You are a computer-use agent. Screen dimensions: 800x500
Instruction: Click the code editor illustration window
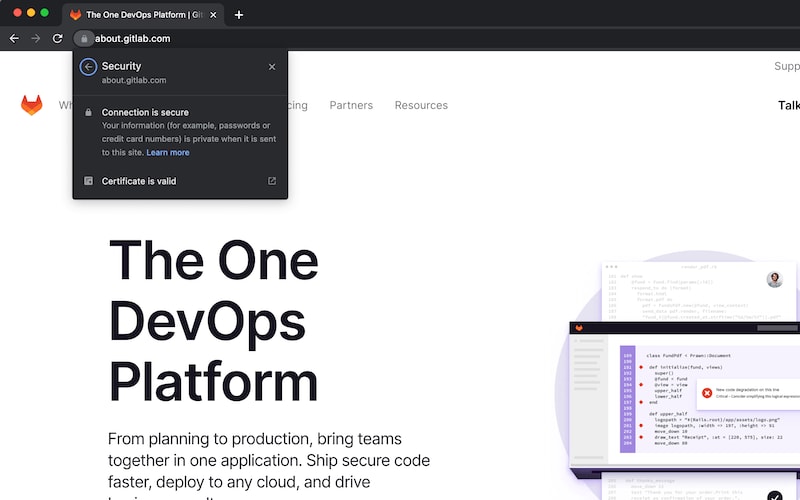click(x=685, y=398)
